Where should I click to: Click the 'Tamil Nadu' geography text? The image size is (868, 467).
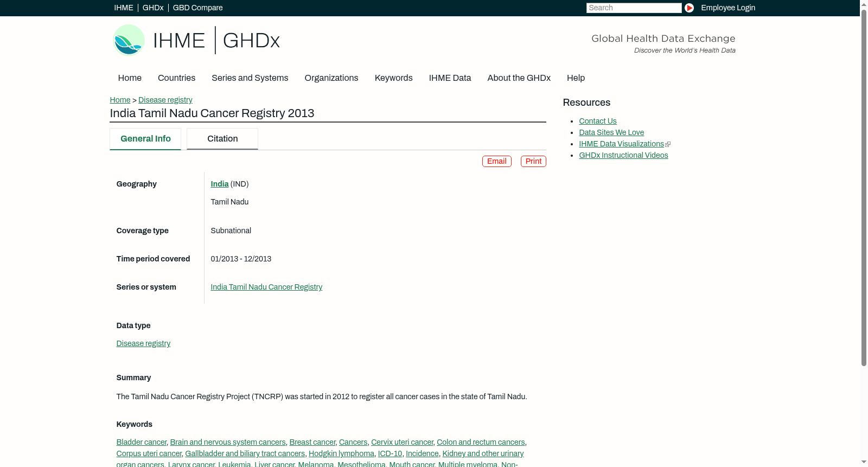point(229,202)
